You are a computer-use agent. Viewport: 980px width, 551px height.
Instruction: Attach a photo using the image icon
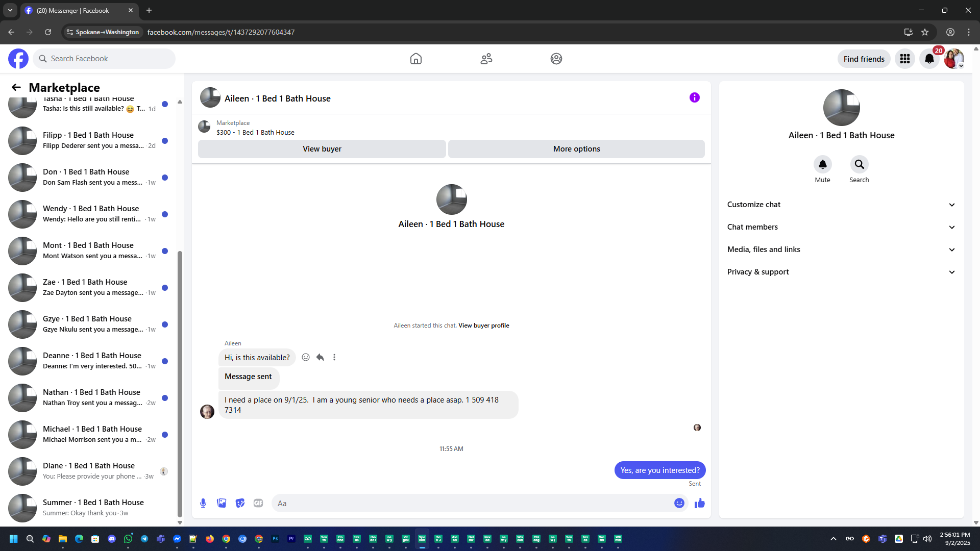point(222,503)
